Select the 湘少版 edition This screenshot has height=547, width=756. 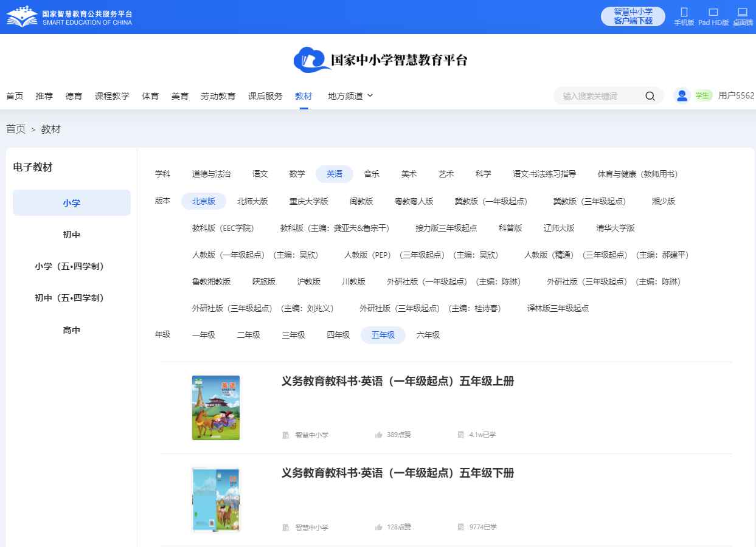pos(664,201)
